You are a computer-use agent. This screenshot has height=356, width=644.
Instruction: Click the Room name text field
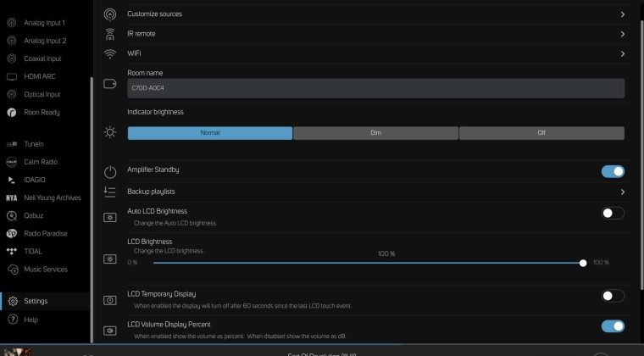pyautogui.click(x=375, y=88)
